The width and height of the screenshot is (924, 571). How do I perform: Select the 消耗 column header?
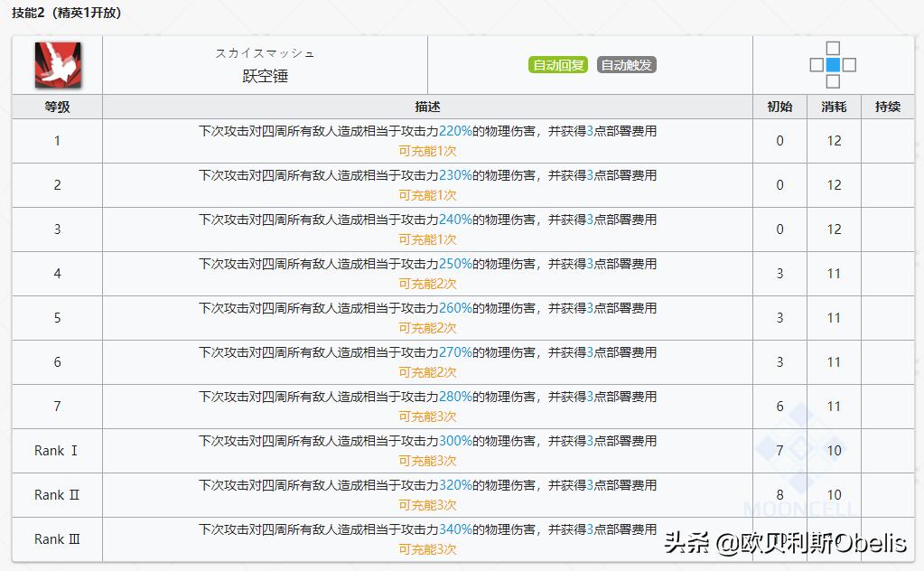coord(833,106)
